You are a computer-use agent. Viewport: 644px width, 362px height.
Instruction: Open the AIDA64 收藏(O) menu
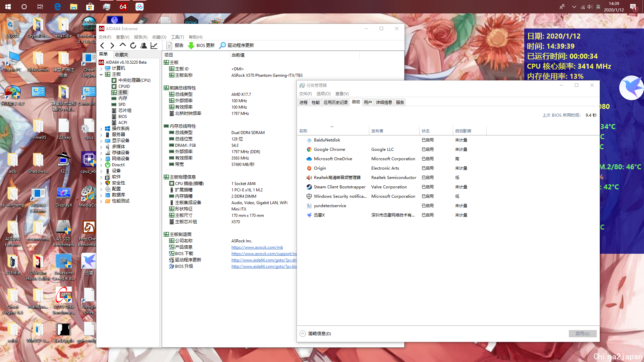pyautogui.click(x=159, y=37)
